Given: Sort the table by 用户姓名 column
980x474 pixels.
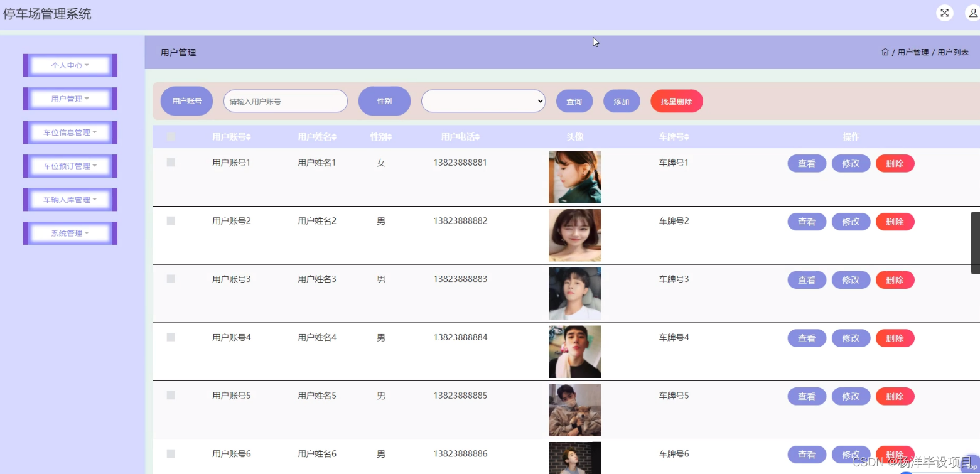Looking at the screenshot, I should click(317, 136).
